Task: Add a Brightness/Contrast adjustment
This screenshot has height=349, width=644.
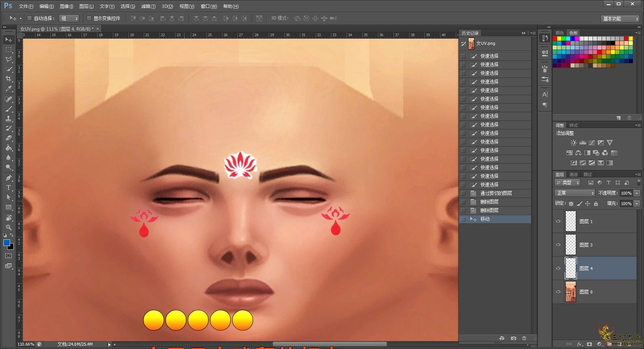Action: [574, 143]
